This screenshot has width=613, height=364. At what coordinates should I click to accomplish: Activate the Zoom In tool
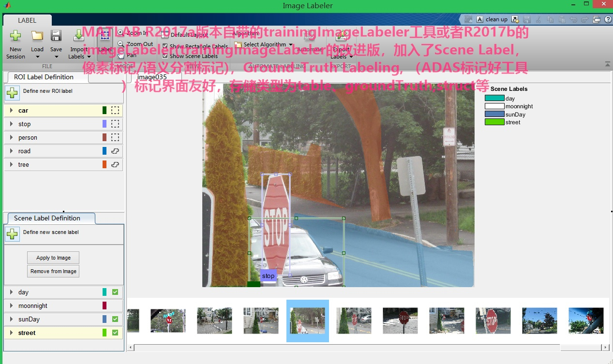[132, 33]
